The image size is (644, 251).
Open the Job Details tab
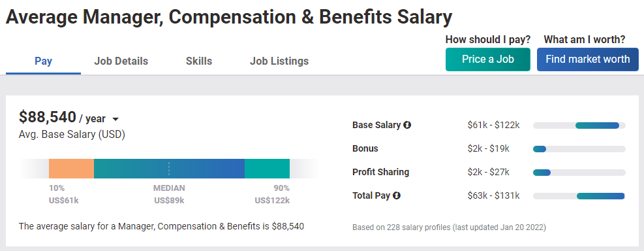pyautogui.click(x=121, y=61)
